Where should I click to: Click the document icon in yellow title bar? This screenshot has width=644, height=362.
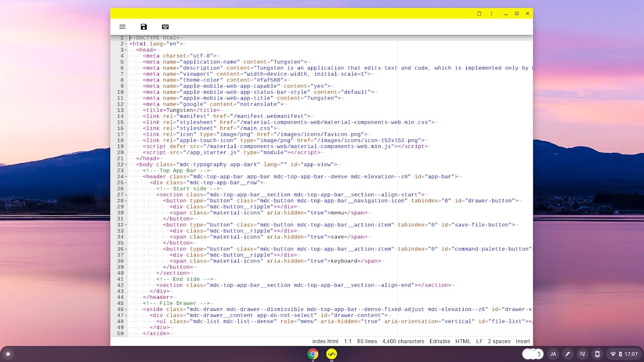tap(479, 14)
